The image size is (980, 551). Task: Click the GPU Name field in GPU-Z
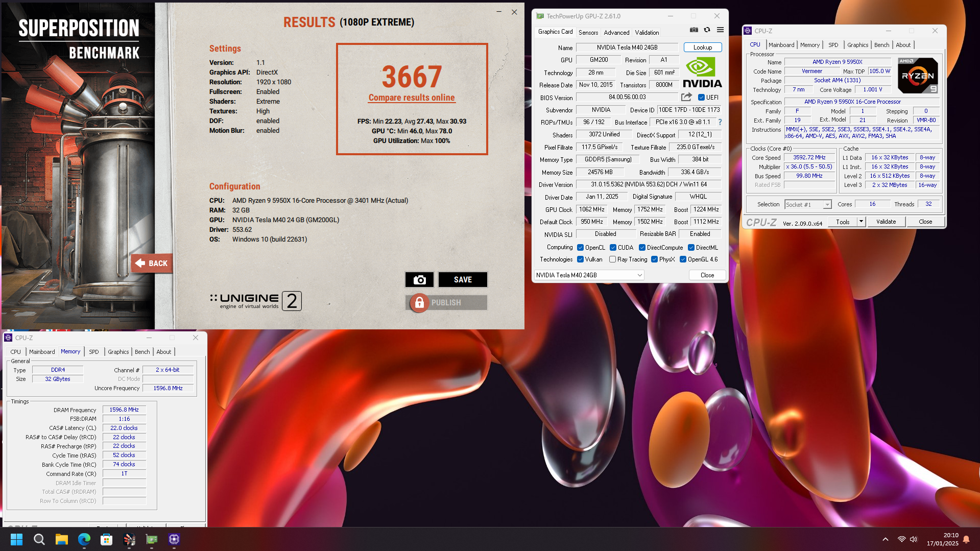pos(627,47)
